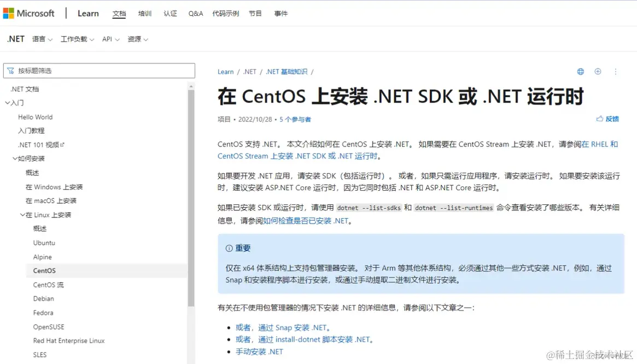Focus the 按标题筛选 filter input

pyautogui.click(x=99, y=71)
